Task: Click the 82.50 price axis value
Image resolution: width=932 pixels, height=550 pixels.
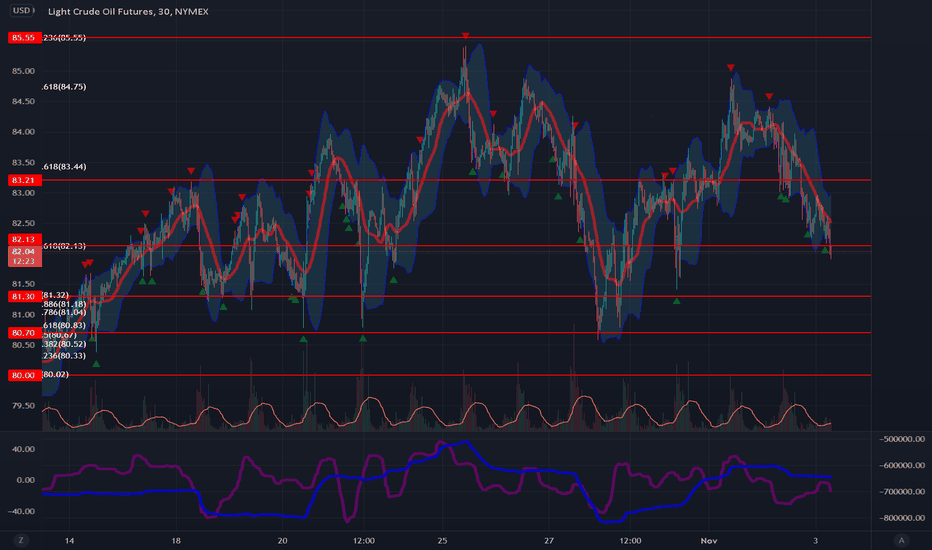Action: [23, 223]
